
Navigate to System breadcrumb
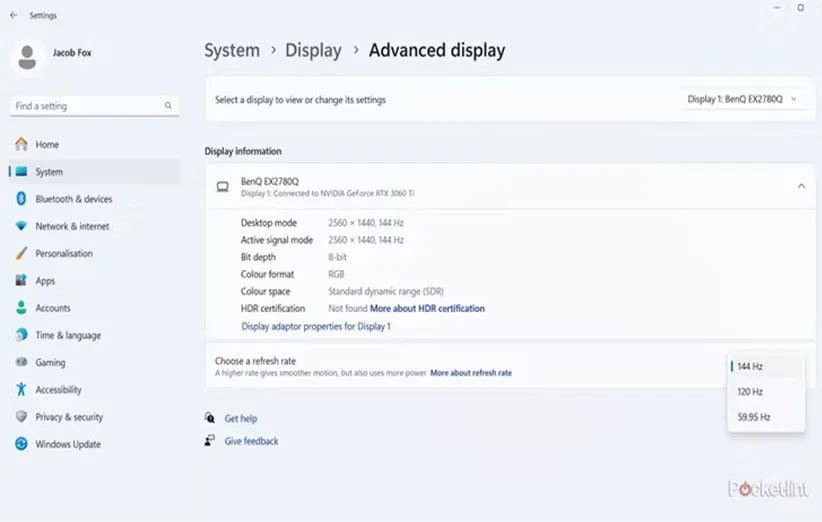231,50
